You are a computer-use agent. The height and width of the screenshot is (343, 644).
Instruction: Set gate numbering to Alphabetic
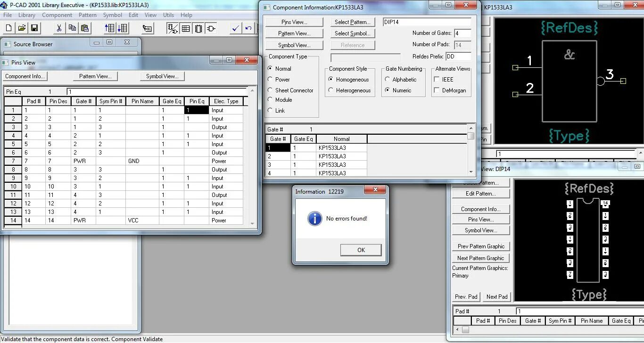coord(388,79)
